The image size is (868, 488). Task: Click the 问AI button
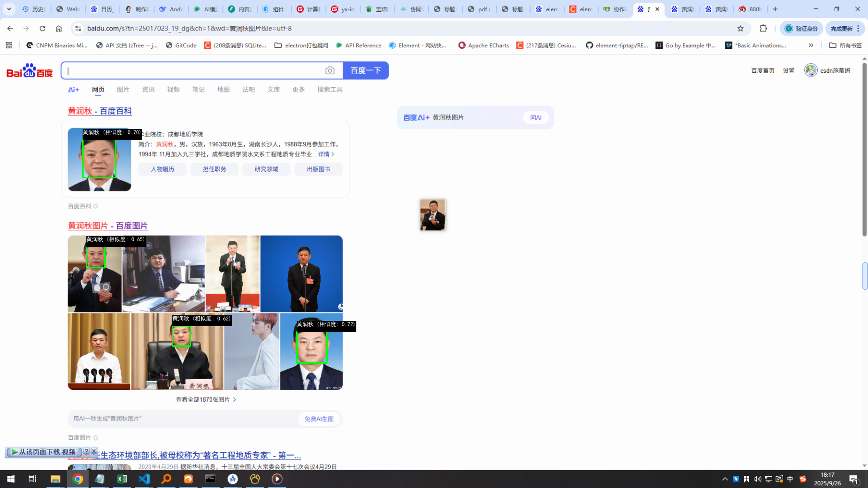tap(536, 118)
